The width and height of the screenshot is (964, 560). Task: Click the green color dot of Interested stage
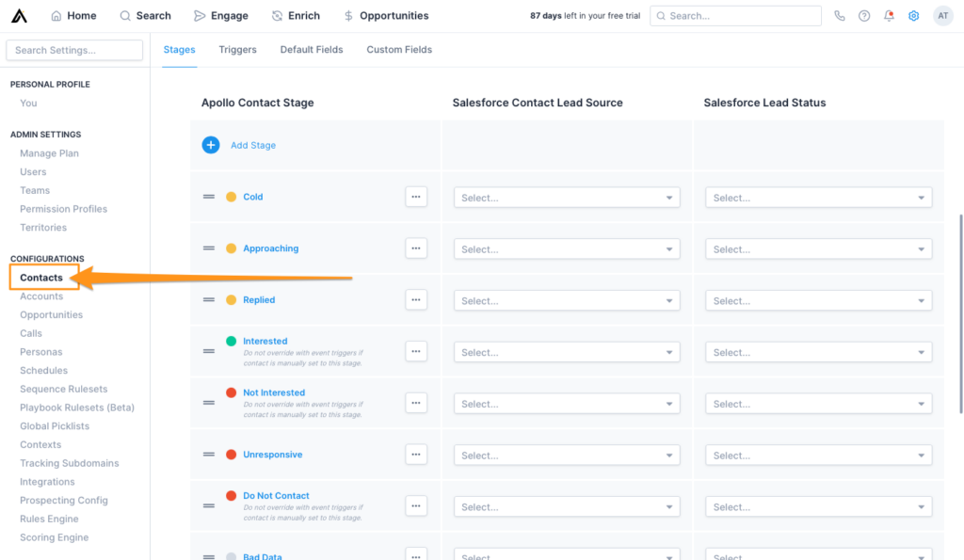(x=232, y=341)
